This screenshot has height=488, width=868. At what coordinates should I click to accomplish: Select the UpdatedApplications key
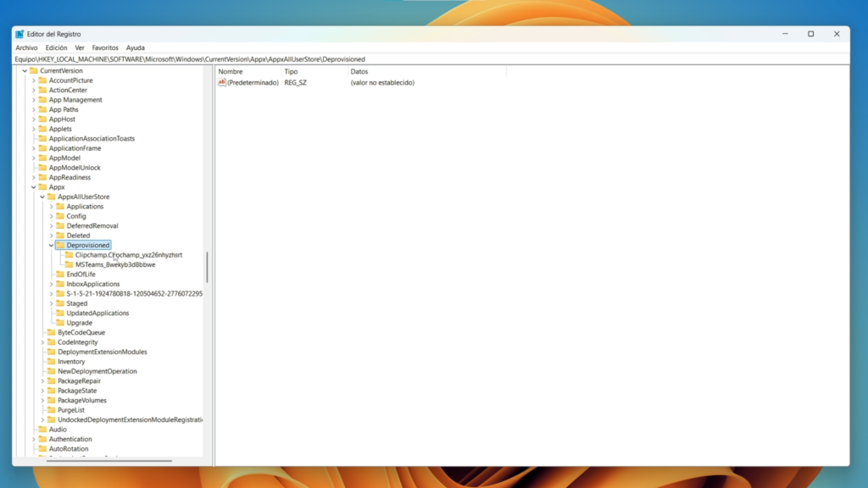coord(97,313)
